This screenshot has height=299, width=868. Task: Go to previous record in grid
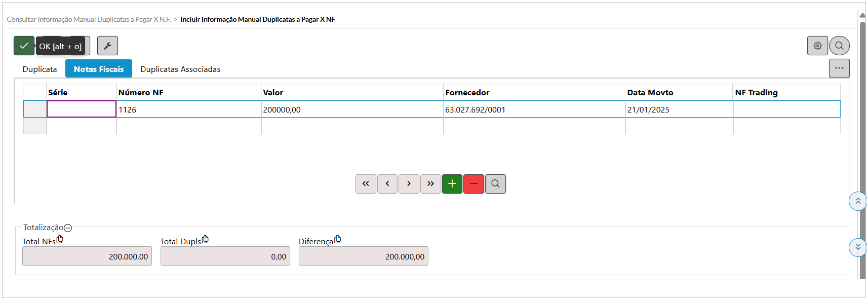387,184
